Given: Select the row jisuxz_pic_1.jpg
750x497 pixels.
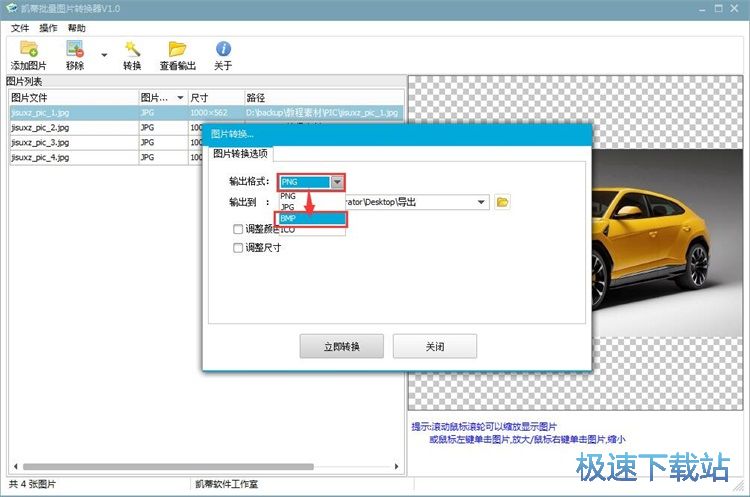Looking at the screenshot, I should (x=207, y=113).
